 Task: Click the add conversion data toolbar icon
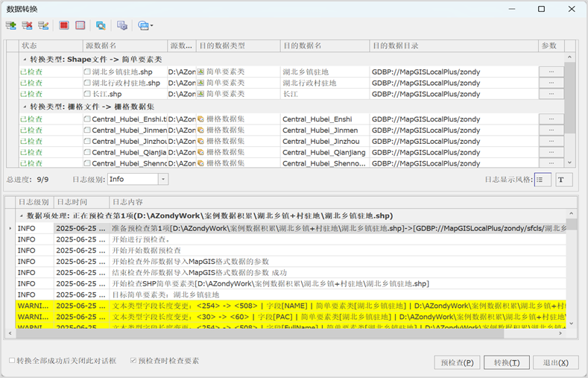[11, 25]
